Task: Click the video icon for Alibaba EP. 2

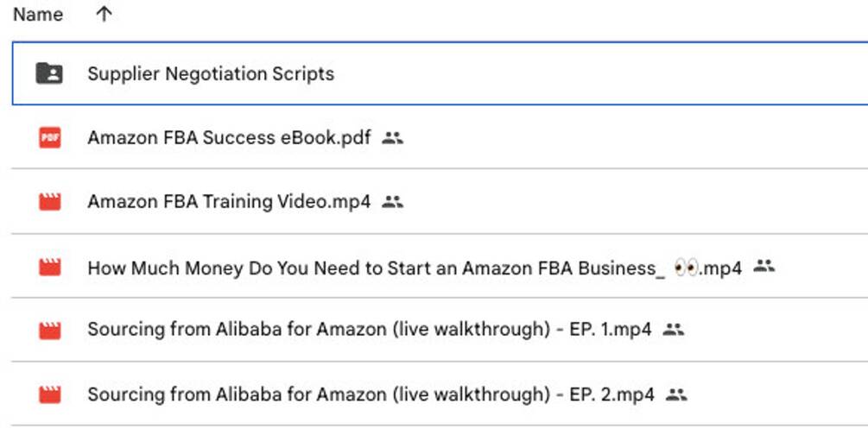Action: coord(50,395)
